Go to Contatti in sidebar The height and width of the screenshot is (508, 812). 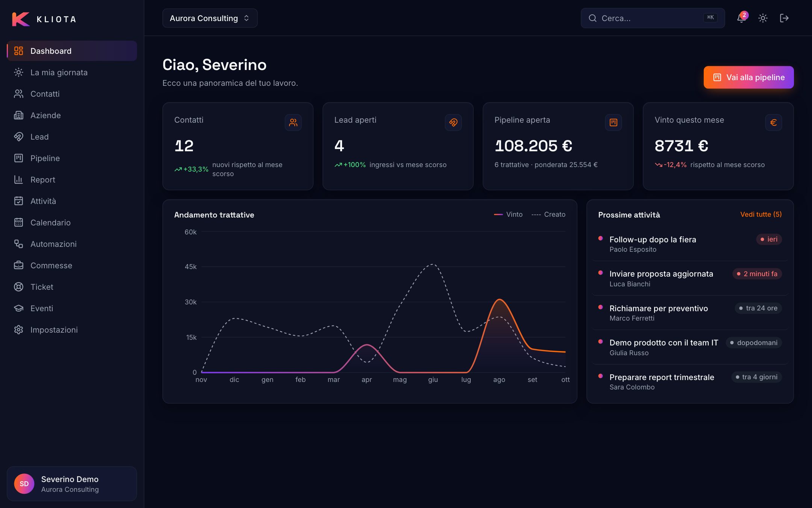pyautogui.click(x=72, y=94)
